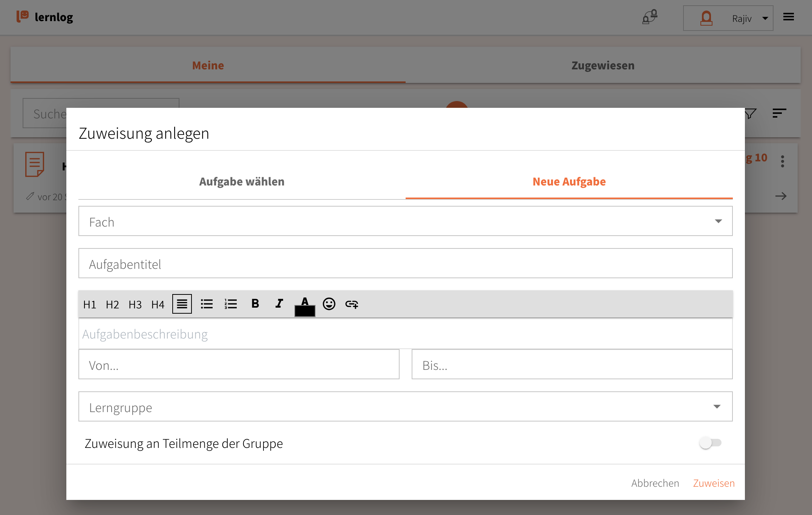This screenshot has height=515, width=812.
Task: Click the insert link icon
Action: click(x=352, y=304)
